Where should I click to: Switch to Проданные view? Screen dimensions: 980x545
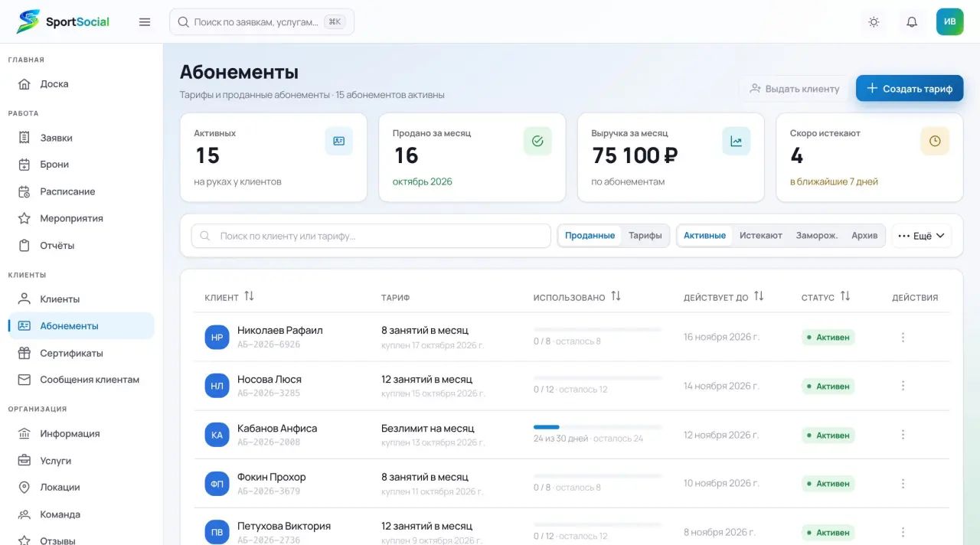[x=590, y=236]
